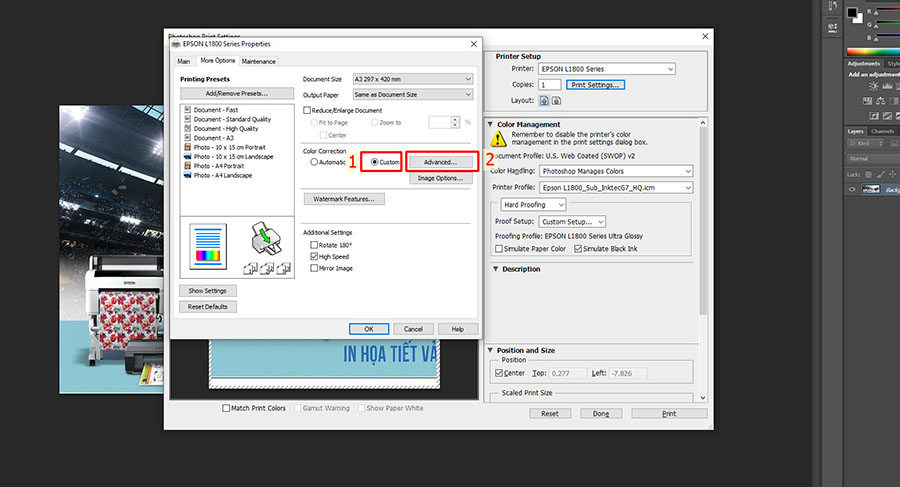Open the second collapsed panel icon below History
Viewport: 900px width, 487px height.
(833, 26)
